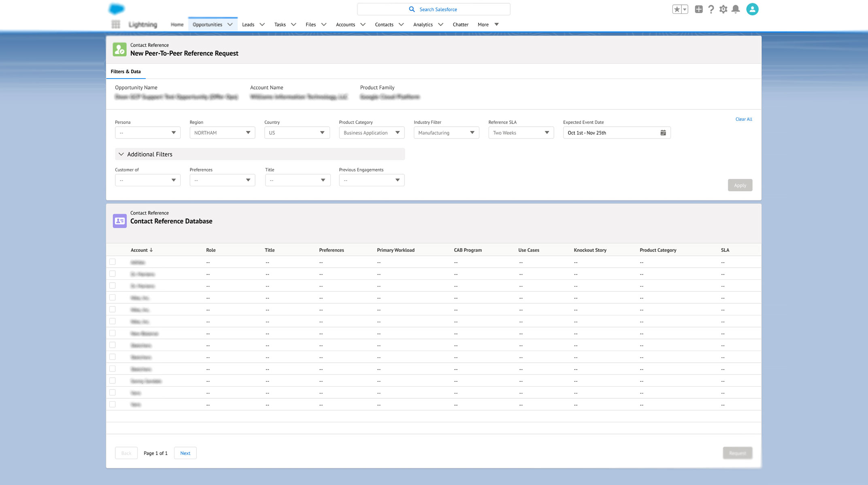
Task: Open the Tasks tab
Action: pyautogui.click(x=280, y=24)
